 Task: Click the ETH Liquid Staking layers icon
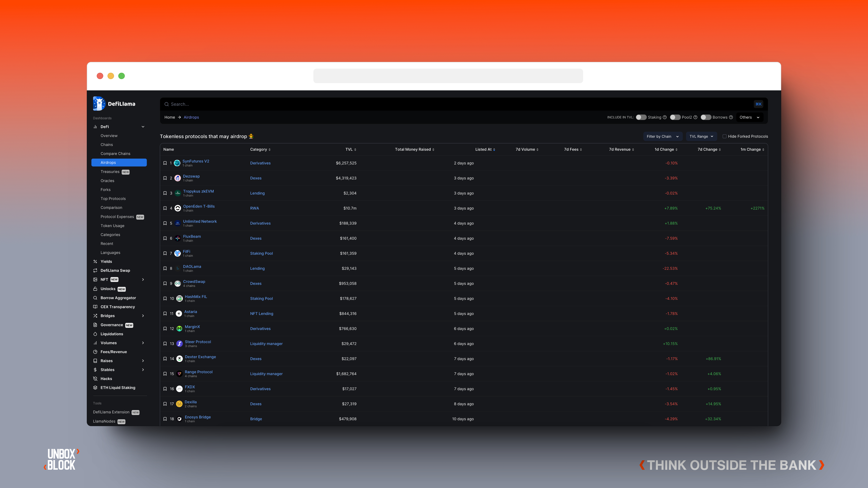coord(95,388)
